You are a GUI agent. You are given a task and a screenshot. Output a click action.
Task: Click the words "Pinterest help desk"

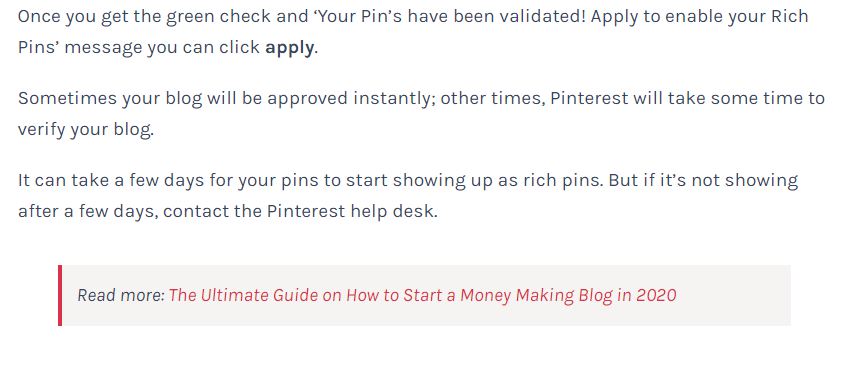point(352,211)
